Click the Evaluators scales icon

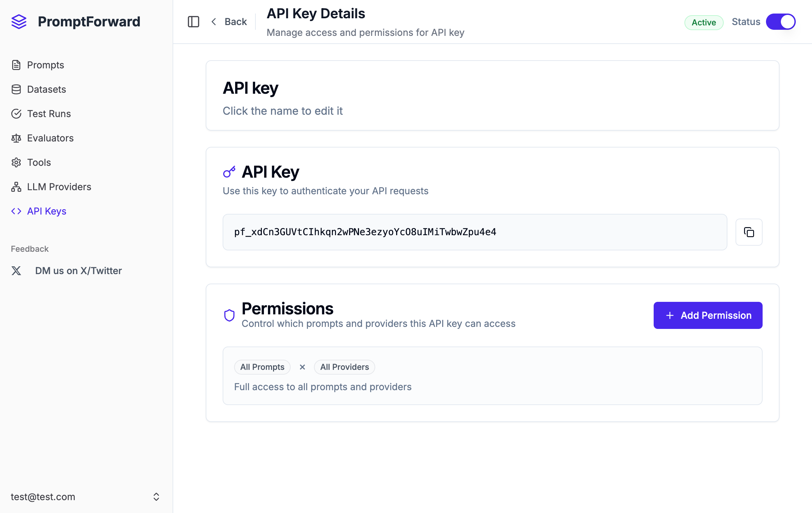[x=16, y=138]
